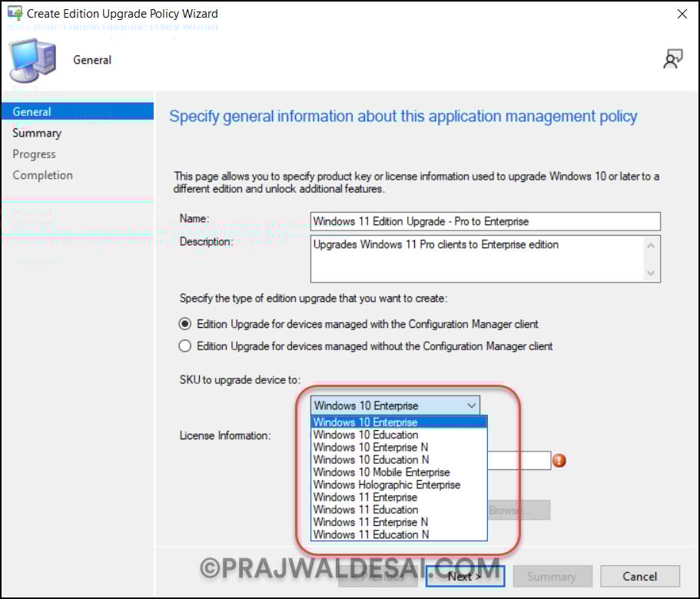Choose Windows 10 Enterprise N option
The image size is (700, 599).
coord(399,447)
